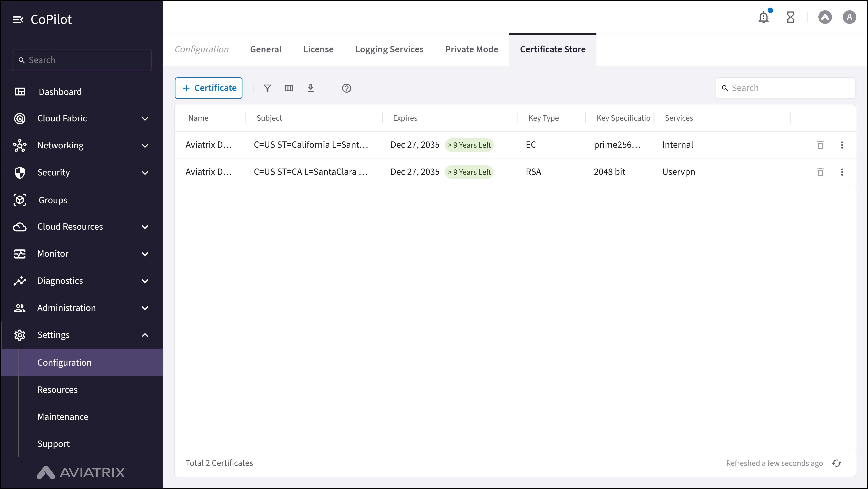868x489 pixels.
Task: Click the Certificate button to add a certificate
Action: tap(208, 88)
